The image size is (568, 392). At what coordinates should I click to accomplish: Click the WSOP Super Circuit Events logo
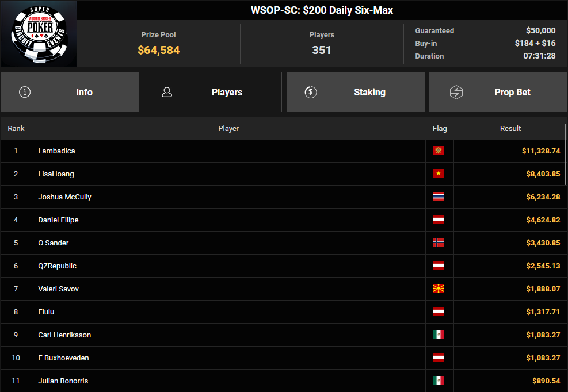(39, 33)
